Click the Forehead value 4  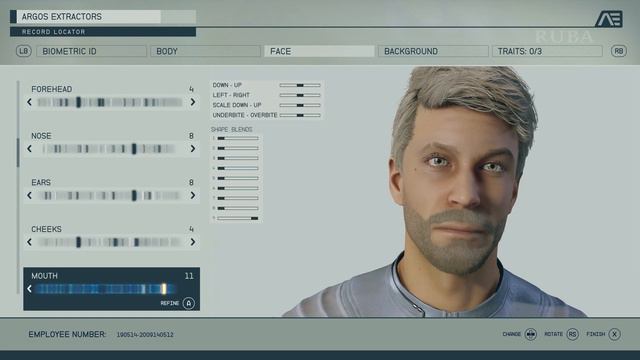191,89
